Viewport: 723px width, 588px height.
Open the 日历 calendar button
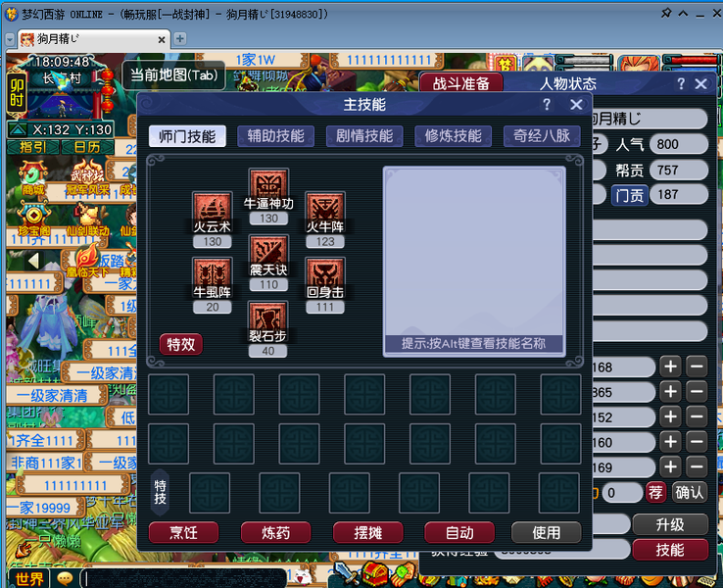(x=87, y=147)
